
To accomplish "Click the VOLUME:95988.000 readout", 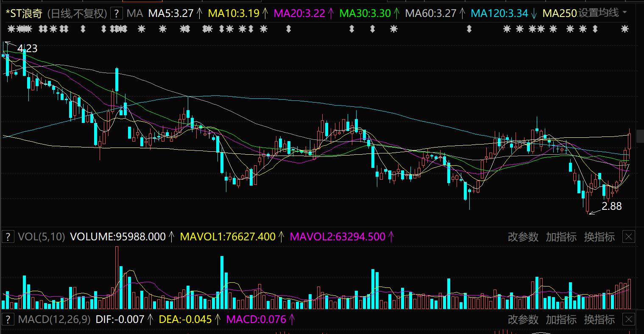I will pos(118,237).
